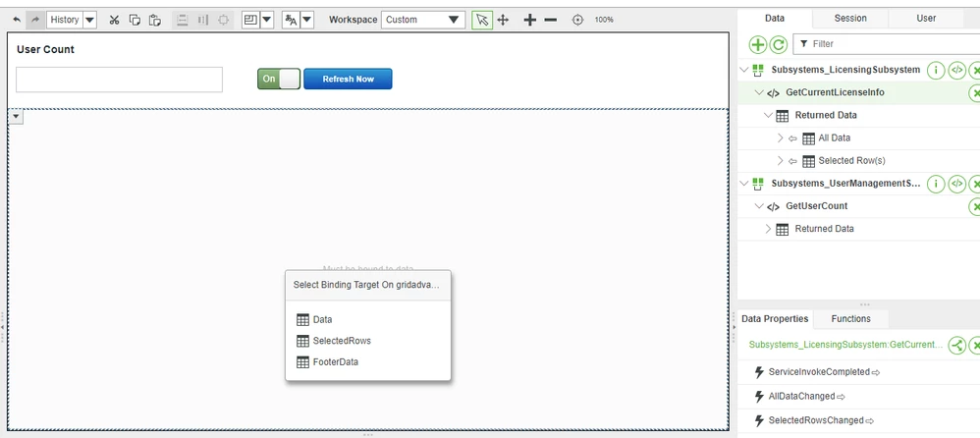The height and width of the screenshot is (438, 980).
Task: Collapse the GetCurrentLicenseInfo service
Action: pyautogui.click(x=759, y=92)
